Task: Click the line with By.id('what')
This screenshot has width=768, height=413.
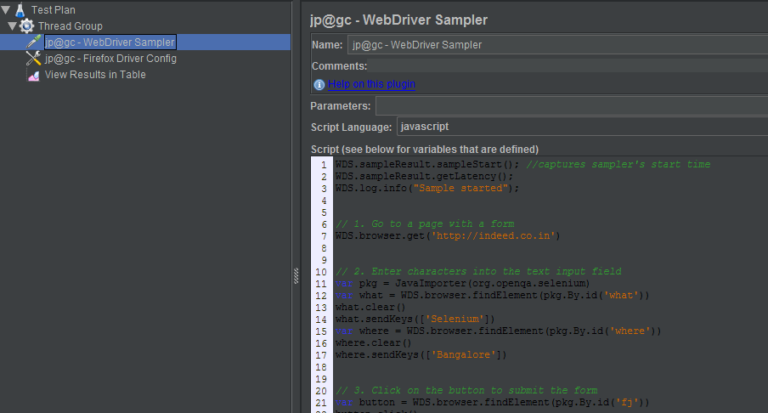Action: [x=492, y=295]
